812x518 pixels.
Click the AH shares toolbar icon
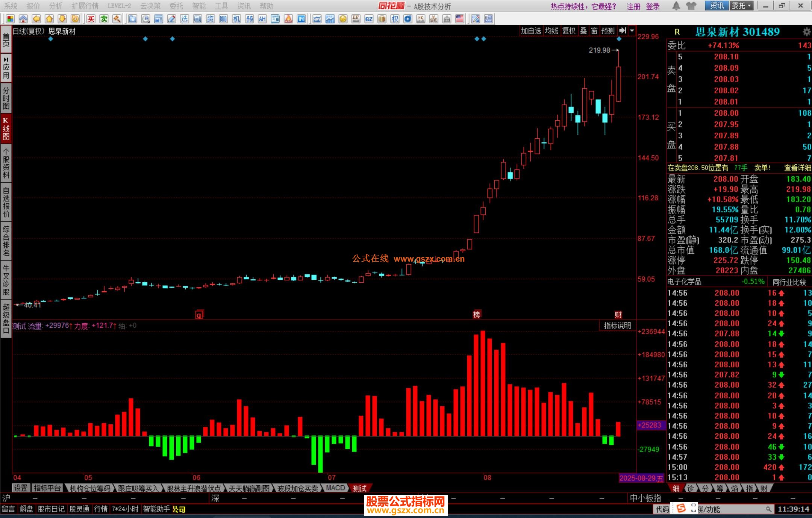coord(262,19)
